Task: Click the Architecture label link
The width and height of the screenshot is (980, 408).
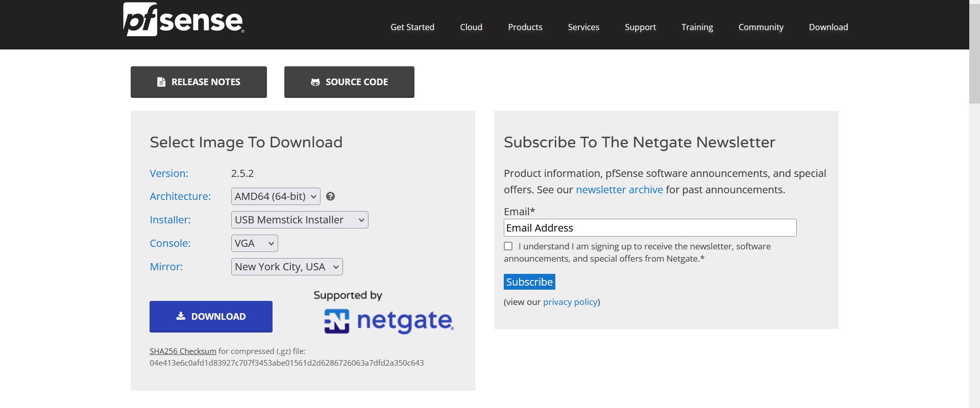Action: (x=180, y=196)
